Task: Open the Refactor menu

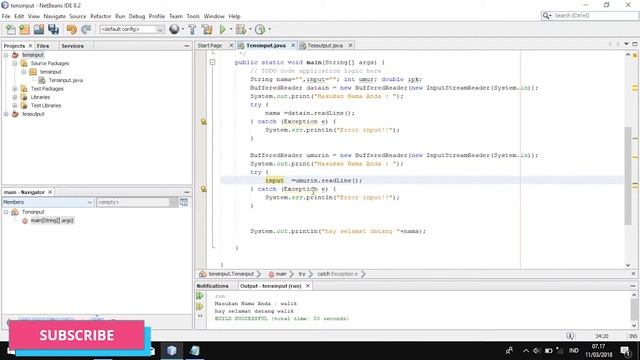Action: [x=100, y=16]
